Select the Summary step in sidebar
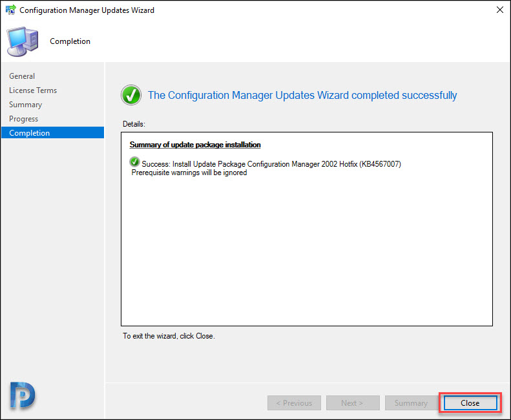Screen dimensions: 511x420 click(25, 105)
